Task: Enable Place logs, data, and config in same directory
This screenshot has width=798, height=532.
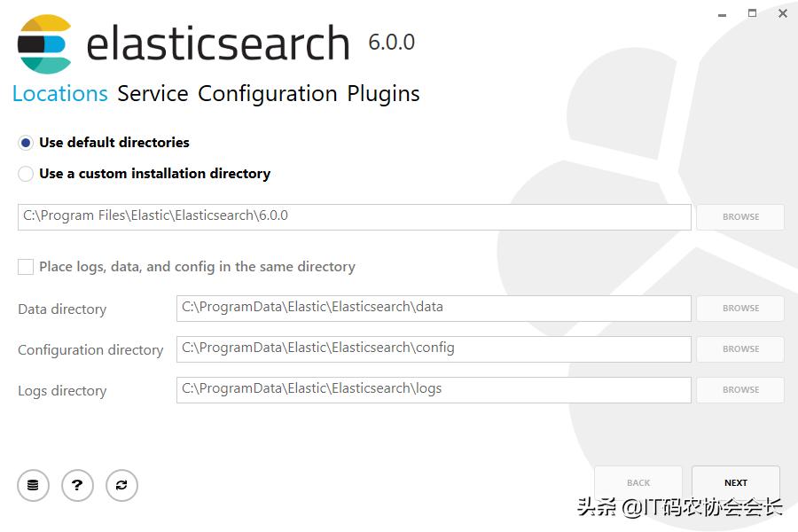Action: pos(24,266)
